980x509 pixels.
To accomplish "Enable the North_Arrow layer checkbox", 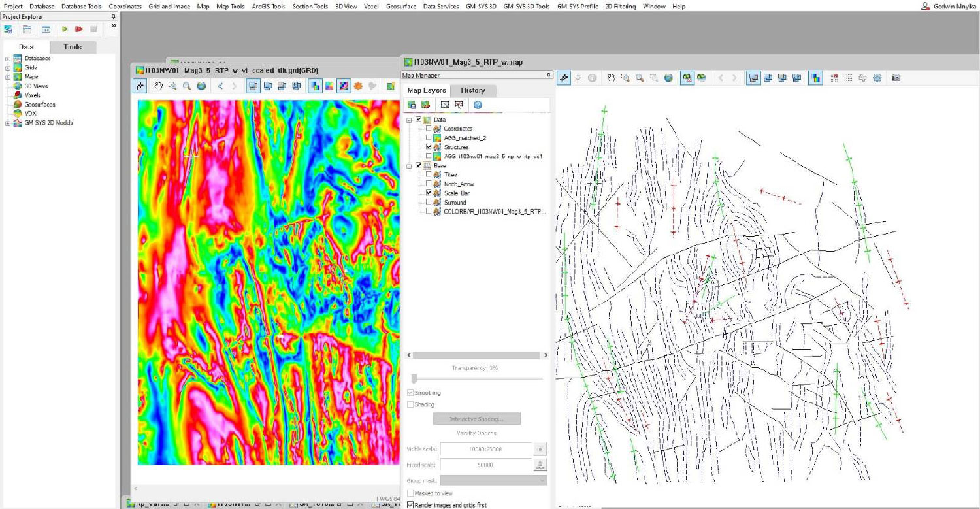I will 429,184.
